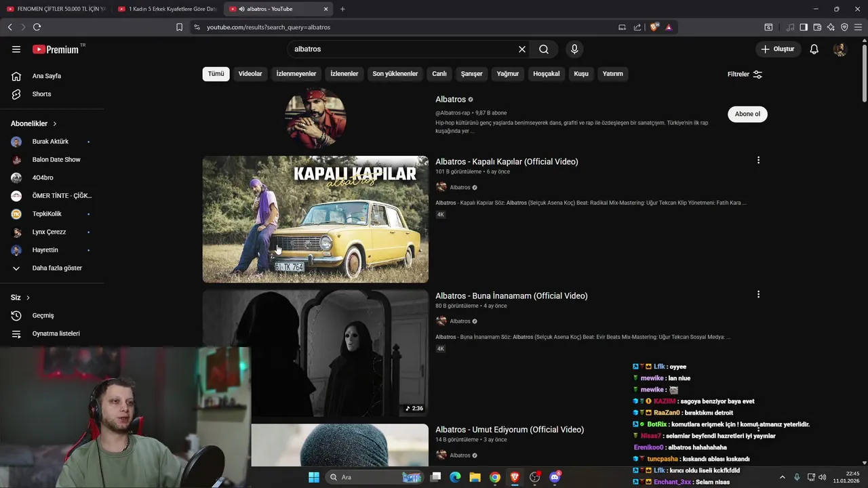Start voice search with the microphone
Viewport: 868px width, 488px height.
(x=574, y=49)
